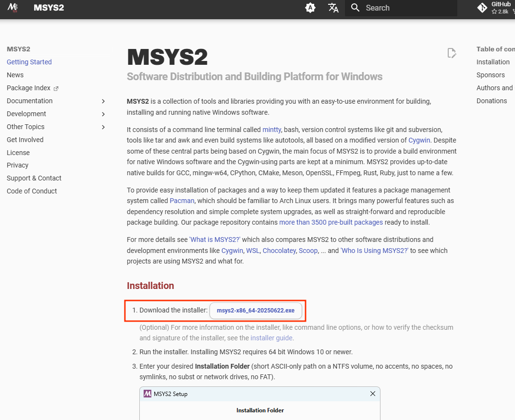
Task: Jump to Sponsors in table of contents
Action: [x=490, y=75]
